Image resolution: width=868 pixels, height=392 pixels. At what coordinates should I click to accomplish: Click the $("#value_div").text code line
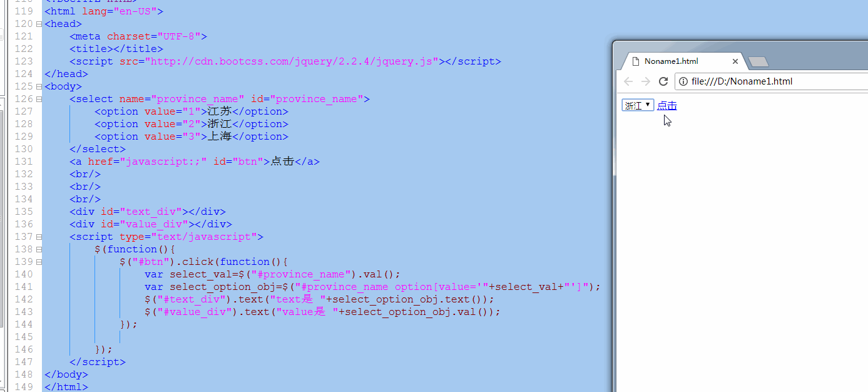click(x=322, y=312)
